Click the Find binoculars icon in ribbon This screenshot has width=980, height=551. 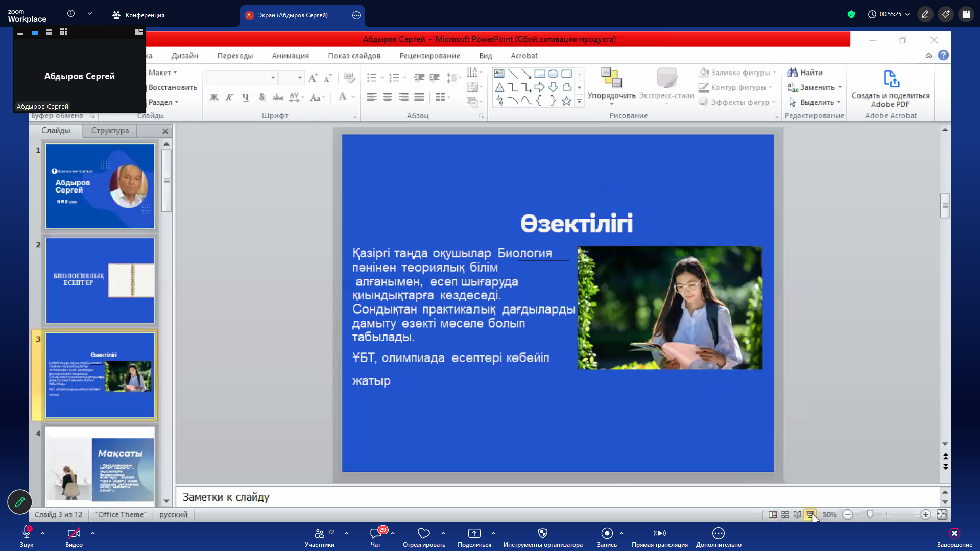click(793, 73)
